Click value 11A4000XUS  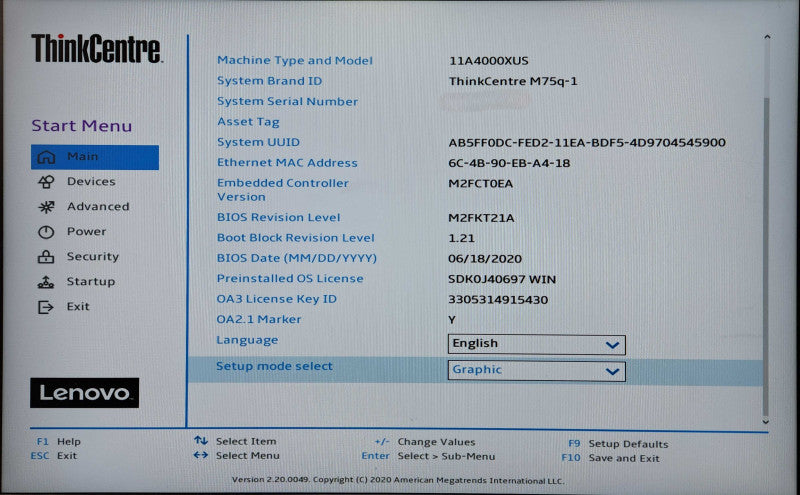(488, 61)
